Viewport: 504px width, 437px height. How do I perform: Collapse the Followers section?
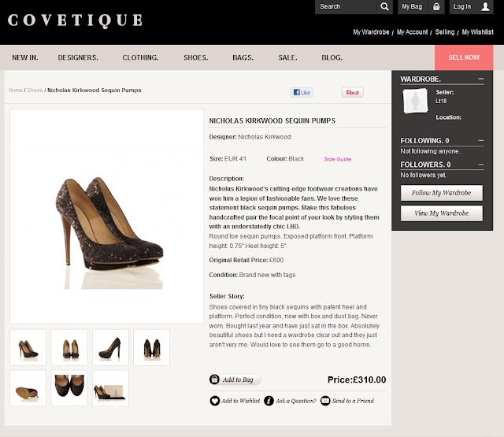481,165
